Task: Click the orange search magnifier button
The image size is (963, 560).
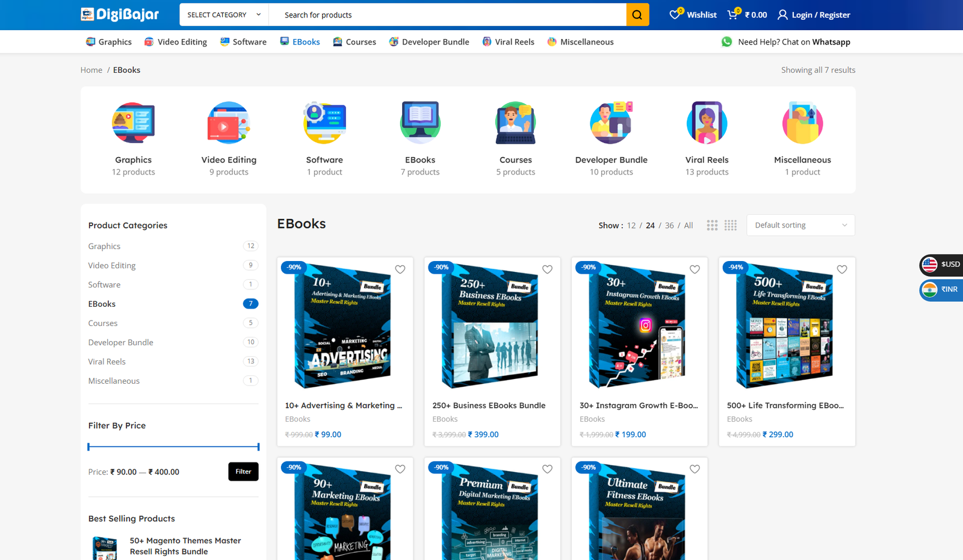Action: (x=637, y=14)
